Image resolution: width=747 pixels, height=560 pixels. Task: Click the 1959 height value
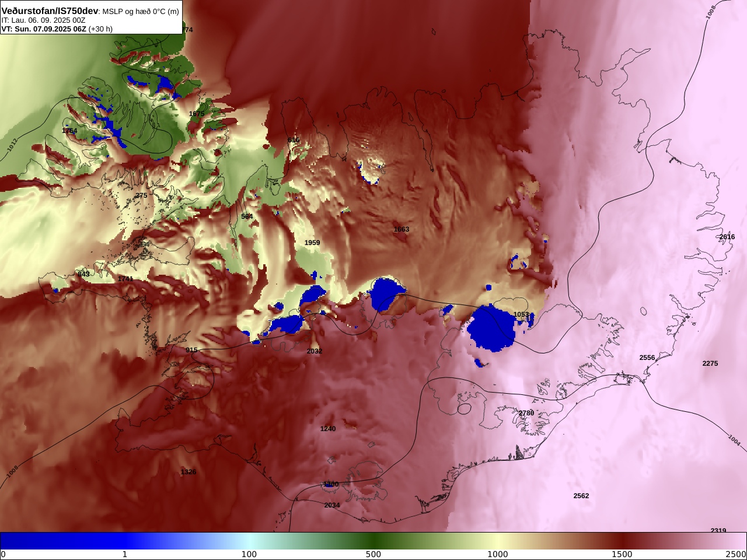pyautogui.click(x=312, y=243)
